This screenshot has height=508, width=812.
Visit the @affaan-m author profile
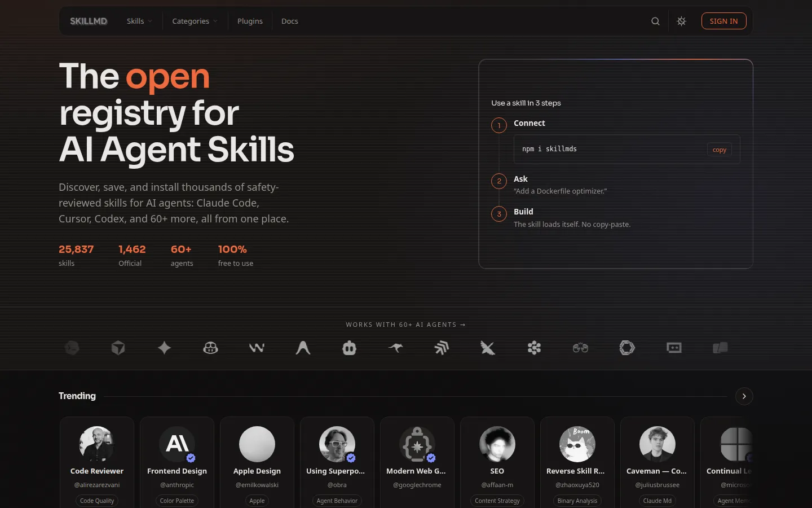497,485
